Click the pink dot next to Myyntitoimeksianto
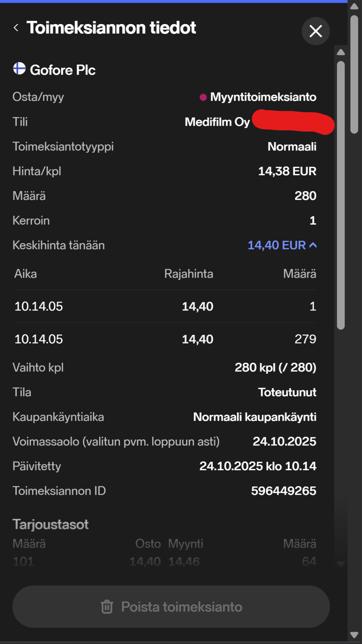 click(203, 97)
